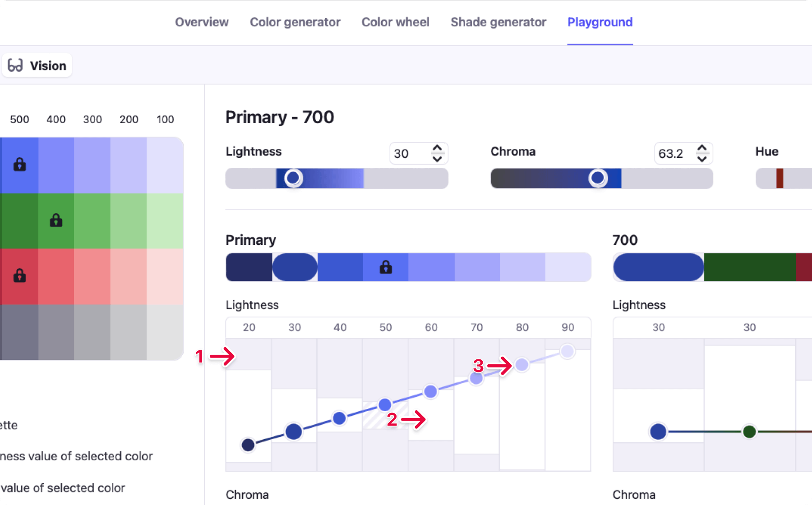Screen dimensions: 812x505
Task: Increase the Chroma value with the up arrow
Action: pos(702,148)
